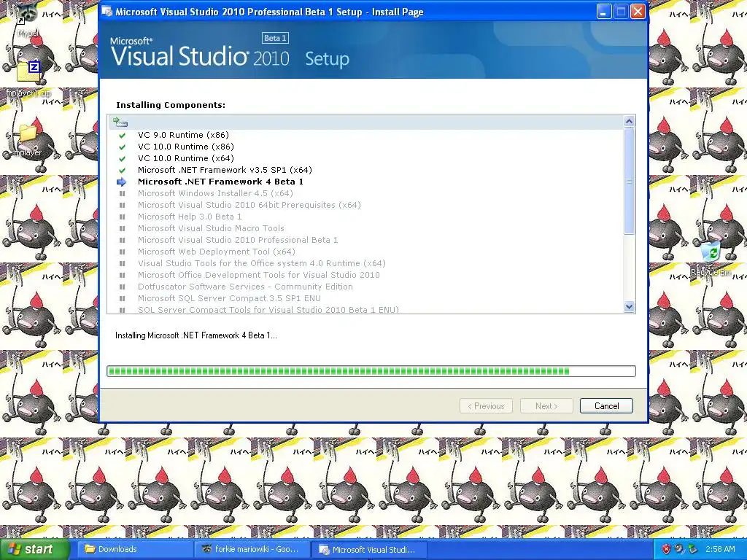Select Microsoft Visual Studio taskbar item
This screenshot has width=747, height=560.
click(x=369, y=549)
